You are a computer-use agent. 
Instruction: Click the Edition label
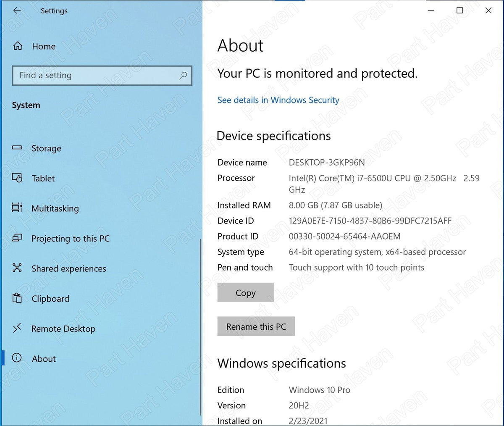[231, 390]
